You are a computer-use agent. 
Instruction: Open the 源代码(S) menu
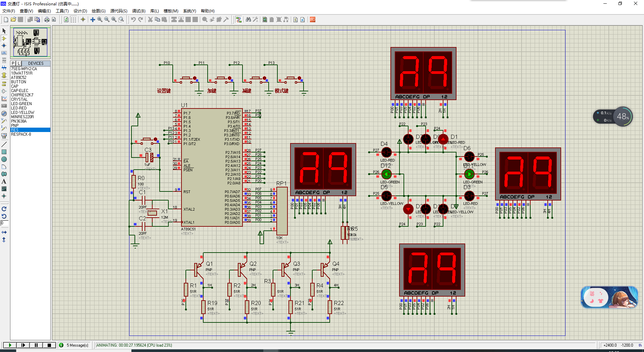(x=119, y=11)
